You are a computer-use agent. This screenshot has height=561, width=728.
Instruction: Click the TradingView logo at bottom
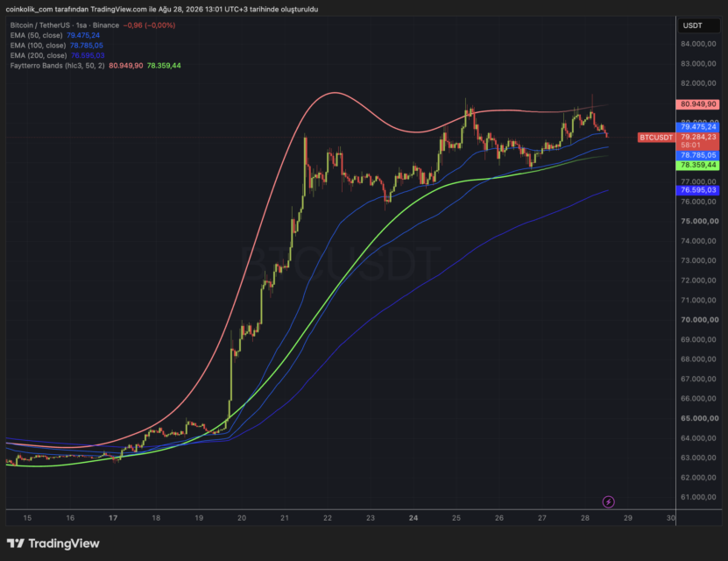[x=53, y=543]
